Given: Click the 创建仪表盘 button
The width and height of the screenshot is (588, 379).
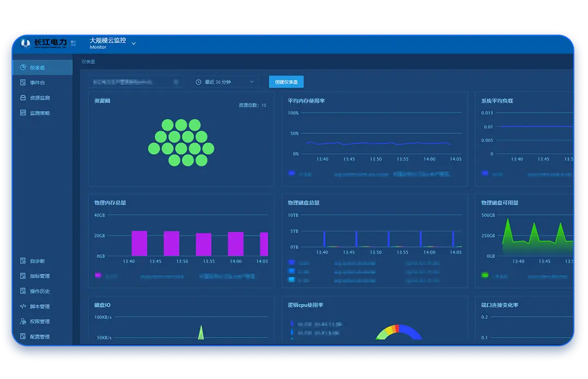Looking at the screenshot, I should 286,82.
